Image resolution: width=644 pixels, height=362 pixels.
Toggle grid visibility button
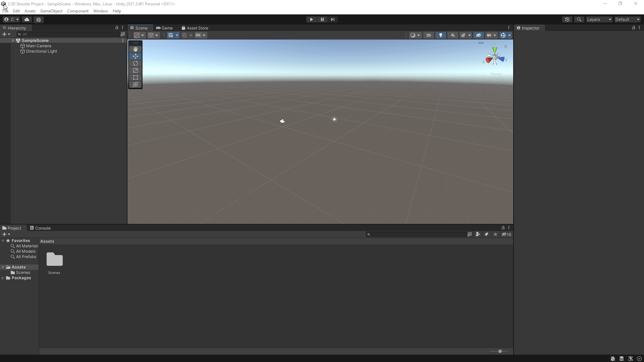[171, 35]
